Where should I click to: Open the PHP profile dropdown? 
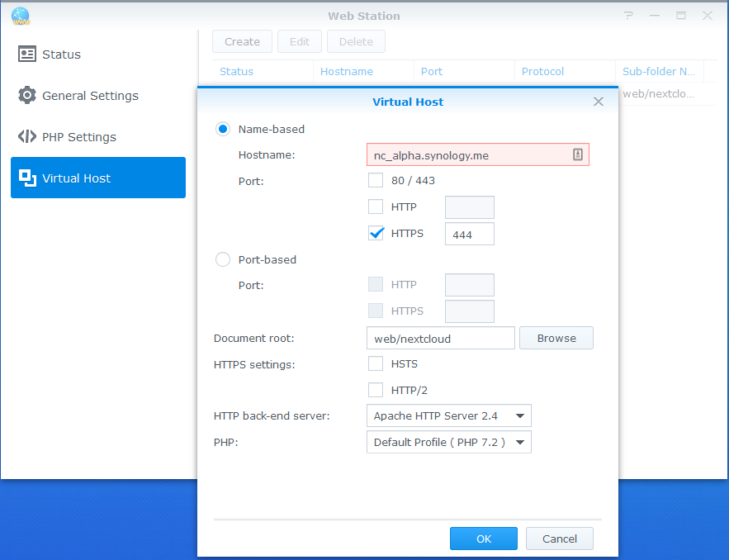coord(448,442)
